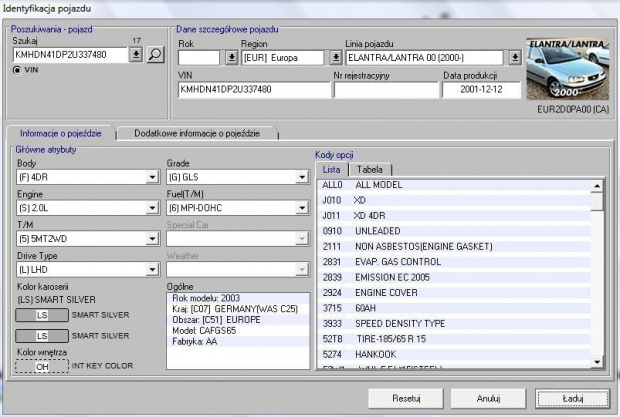Switch to the Tabela tab
The width and height of the screenshot is (620, 417).
pos(370,170)
